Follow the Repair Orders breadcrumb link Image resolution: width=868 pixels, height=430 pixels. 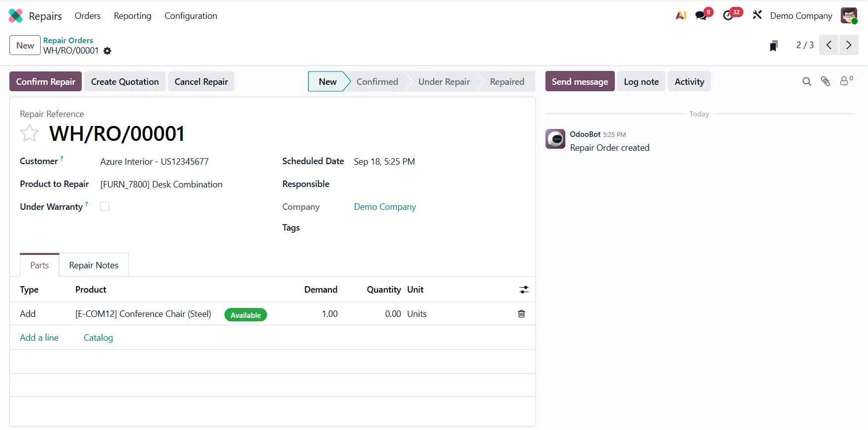[x=68, y=40]
